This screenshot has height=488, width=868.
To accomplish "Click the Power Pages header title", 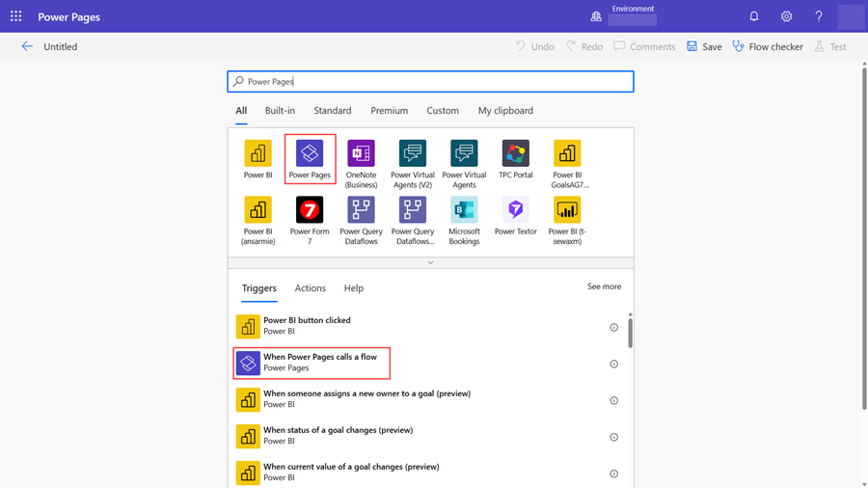I will pyautogui.click(x=68, y=16).
